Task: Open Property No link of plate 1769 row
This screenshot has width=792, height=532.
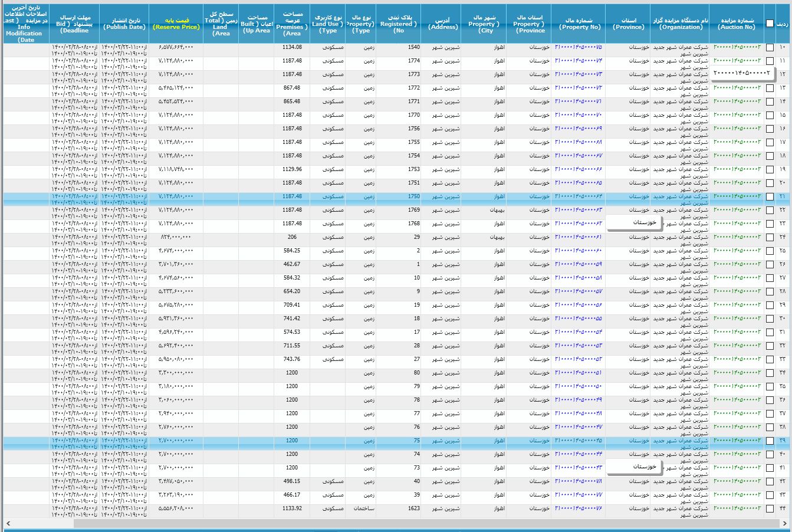Action: tap(579, 210)
